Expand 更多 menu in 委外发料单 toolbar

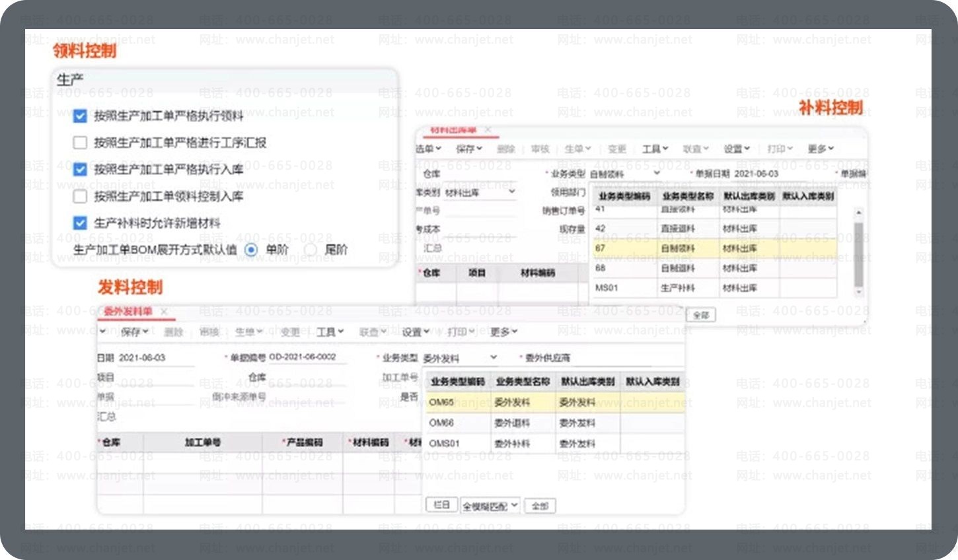click(x=503, y=332)
